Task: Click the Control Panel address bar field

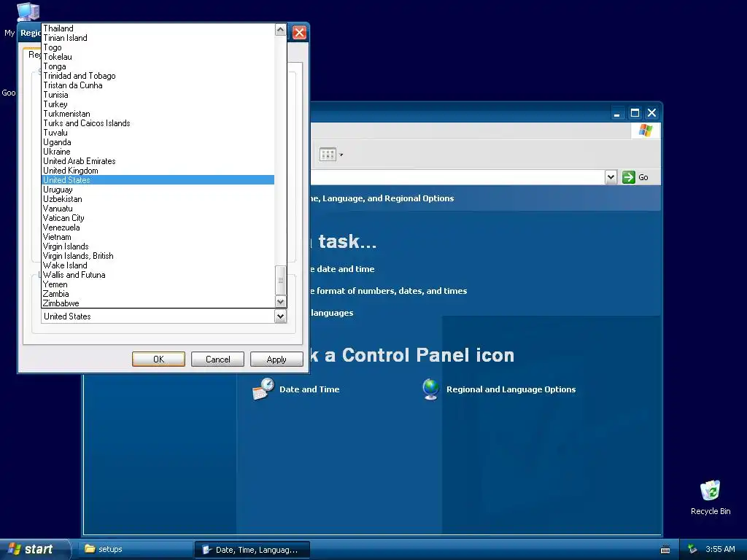Action: pos(457,177)
